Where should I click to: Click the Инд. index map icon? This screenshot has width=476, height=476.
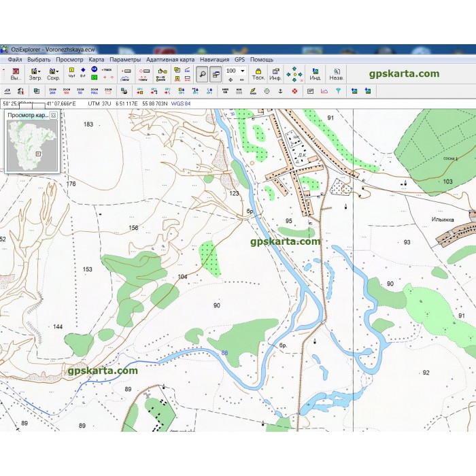click(x=316, y=73)
